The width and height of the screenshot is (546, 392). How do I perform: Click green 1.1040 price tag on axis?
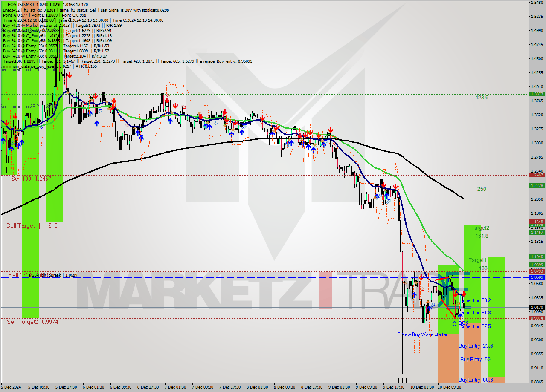tap(537, 257)
